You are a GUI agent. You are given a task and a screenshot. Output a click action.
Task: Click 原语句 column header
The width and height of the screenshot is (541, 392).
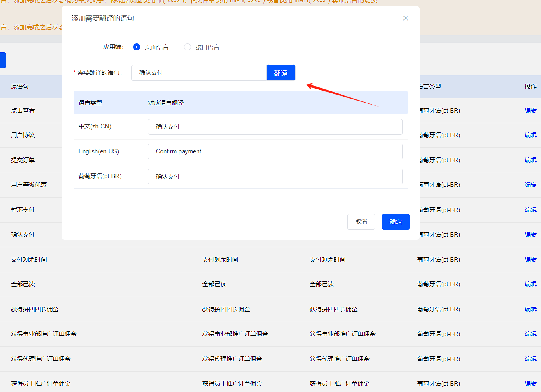[x=20, y=87]
